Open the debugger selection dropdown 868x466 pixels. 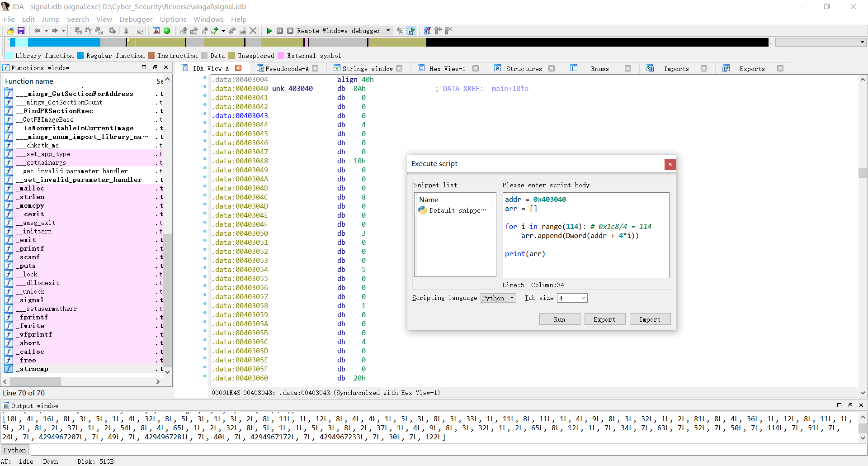point(388,31)
